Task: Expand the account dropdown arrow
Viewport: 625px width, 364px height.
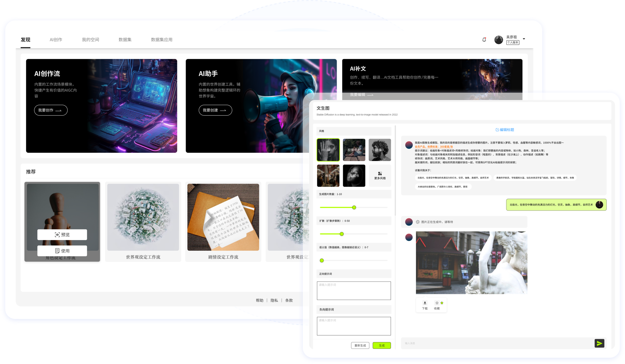Action: [524, 39]
